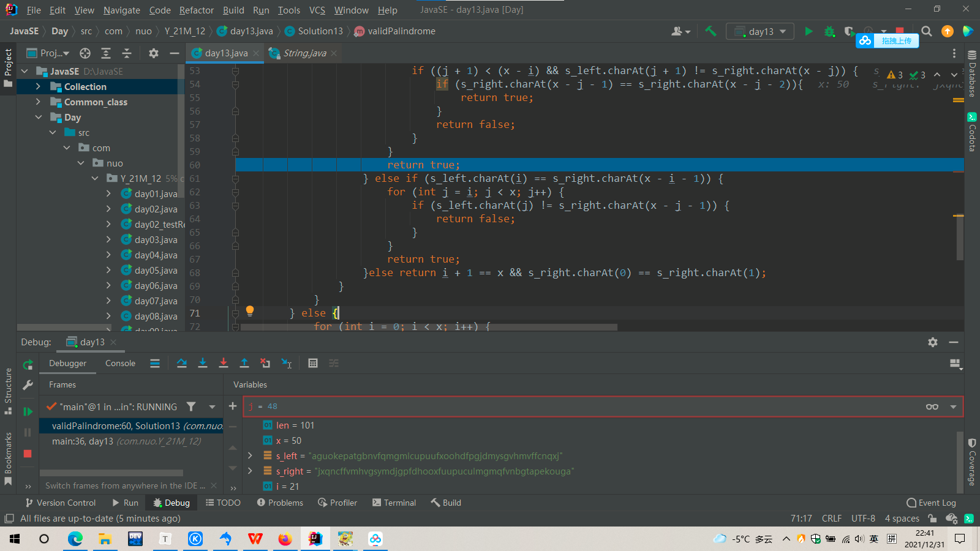This screenshot has width=980, height=551.
Task: Click the Drop Frame icon
Action: click(x=265, y=363)
